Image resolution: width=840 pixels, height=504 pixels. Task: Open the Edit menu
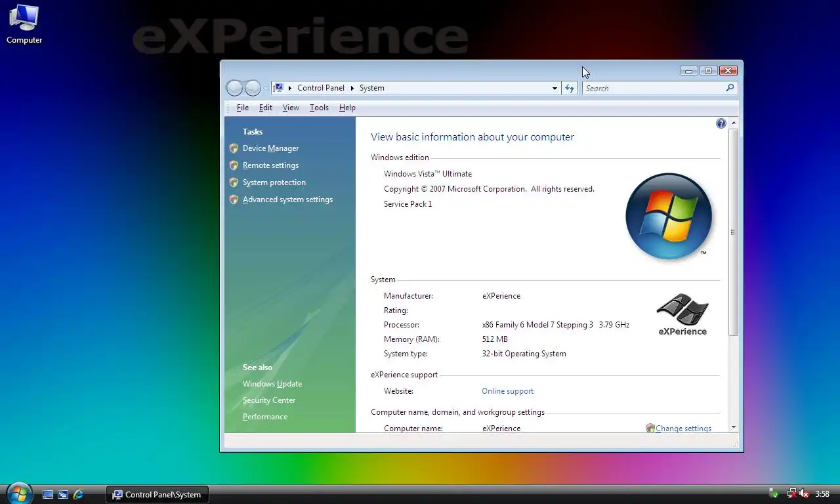point(265,108)
